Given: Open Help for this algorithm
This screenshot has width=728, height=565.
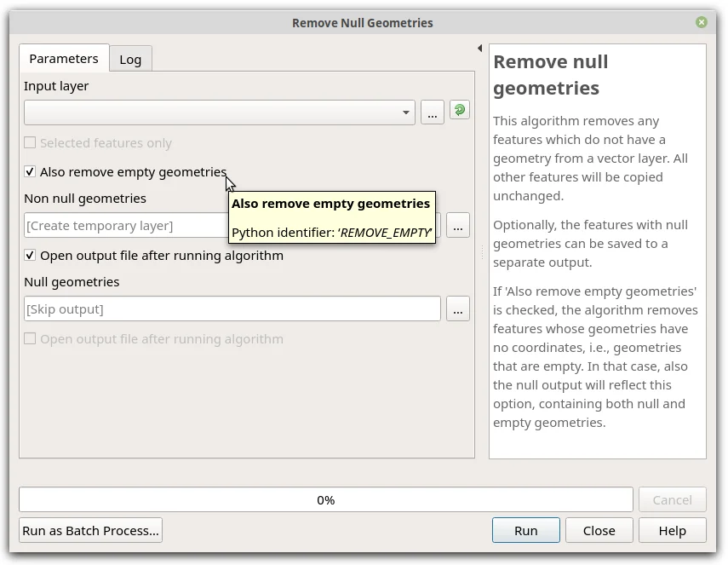Looking at the screenshot, I should tap(672, 530).
